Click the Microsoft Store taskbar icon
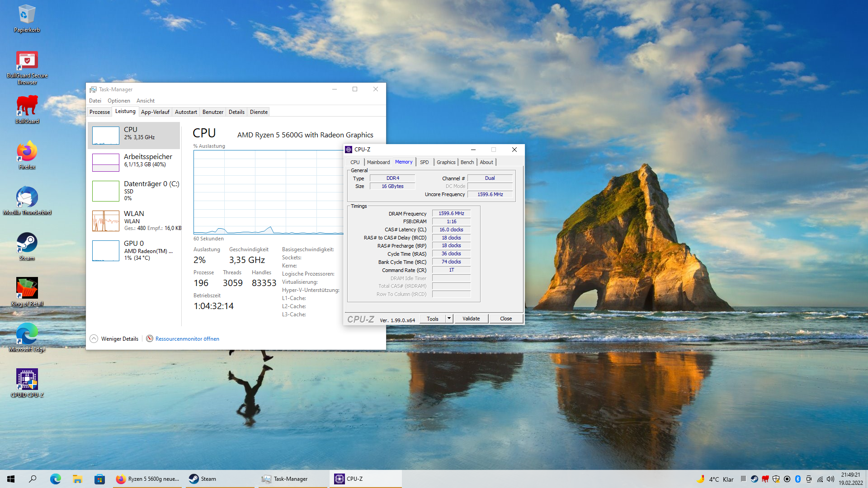This screenshot has width=868, height=488. click(x=99, y=479)
